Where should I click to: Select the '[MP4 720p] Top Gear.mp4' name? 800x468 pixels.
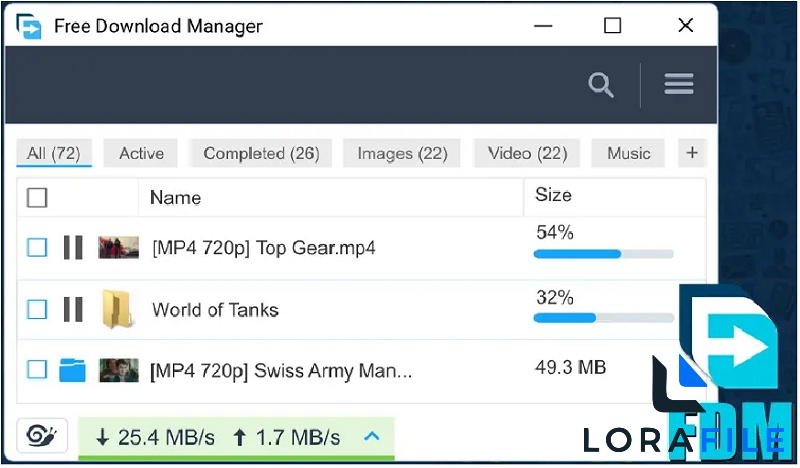point(264,248)
